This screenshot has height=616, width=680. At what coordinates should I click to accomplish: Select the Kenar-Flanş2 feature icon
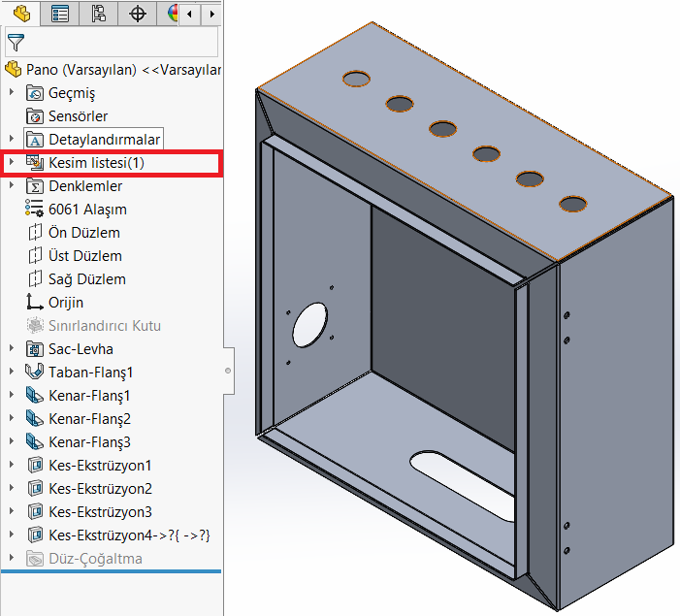(35, 419)
